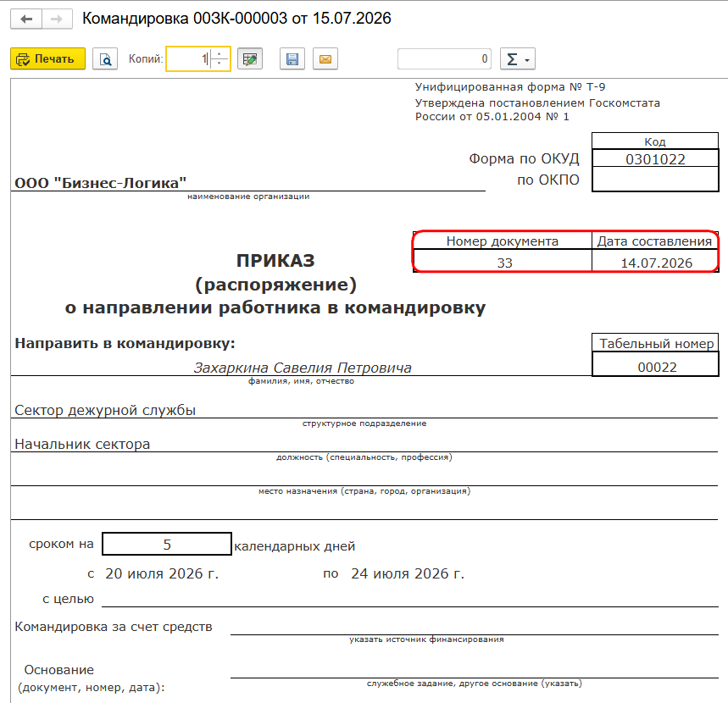Image resolution: width=728 pixels, height=703 pixels.
Task: Click the sum value field showing 0
Action: click(444, 59)
